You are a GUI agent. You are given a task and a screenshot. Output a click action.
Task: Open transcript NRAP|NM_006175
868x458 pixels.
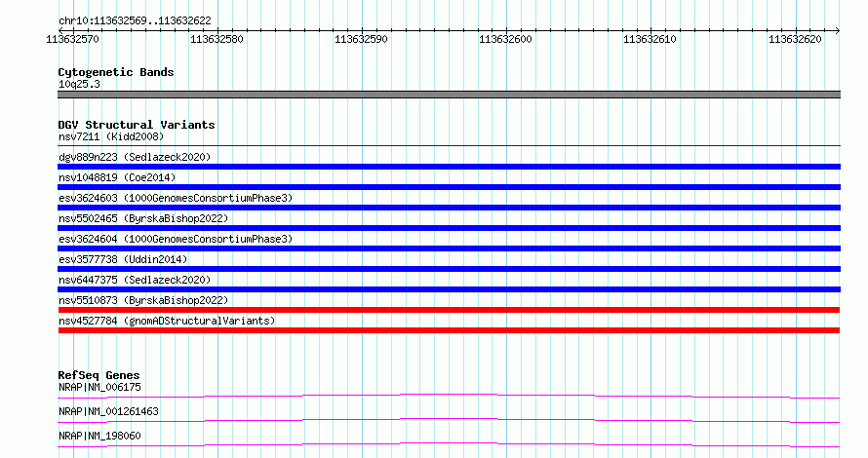point(99,387)
